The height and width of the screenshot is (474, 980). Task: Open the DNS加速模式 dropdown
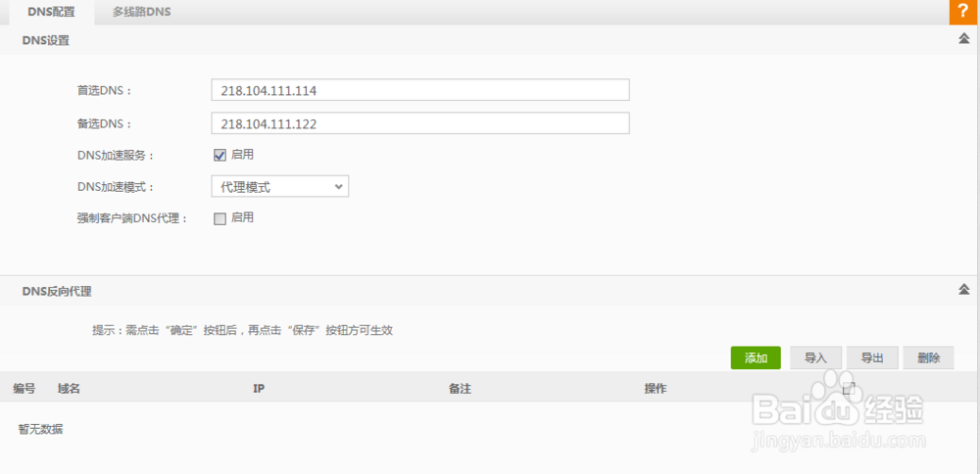(280, 187)
